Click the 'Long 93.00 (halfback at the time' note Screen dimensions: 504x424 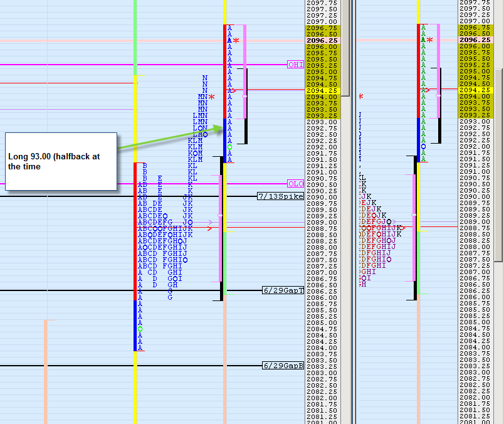61,161
